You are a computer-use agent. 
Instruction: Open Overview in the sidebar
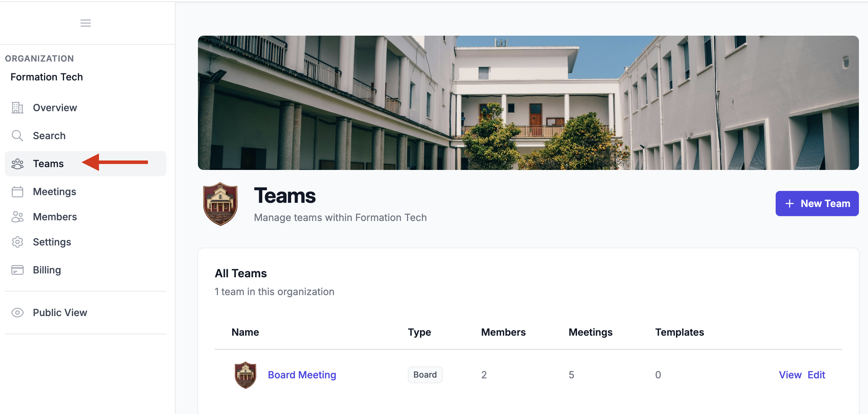pos(86,108)
